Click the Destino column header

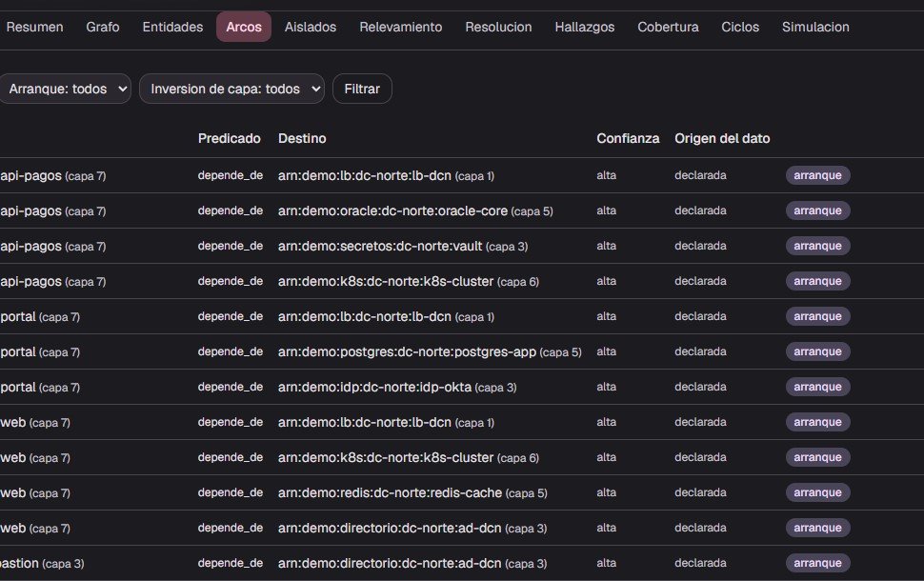[302, 138]
